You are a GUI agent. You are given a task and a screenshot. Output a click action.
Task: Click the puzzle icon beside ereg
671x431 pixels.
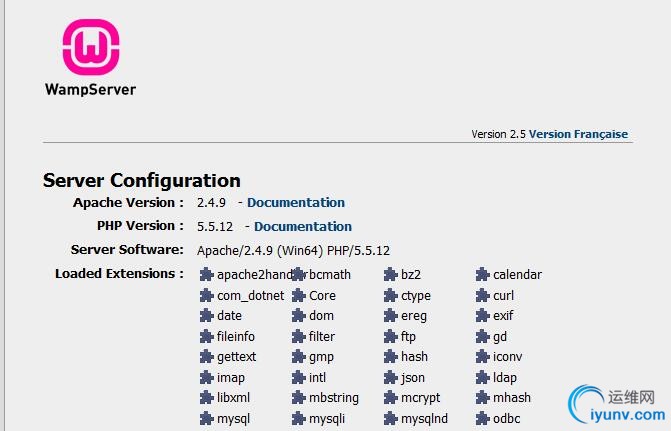pos(391,316)
